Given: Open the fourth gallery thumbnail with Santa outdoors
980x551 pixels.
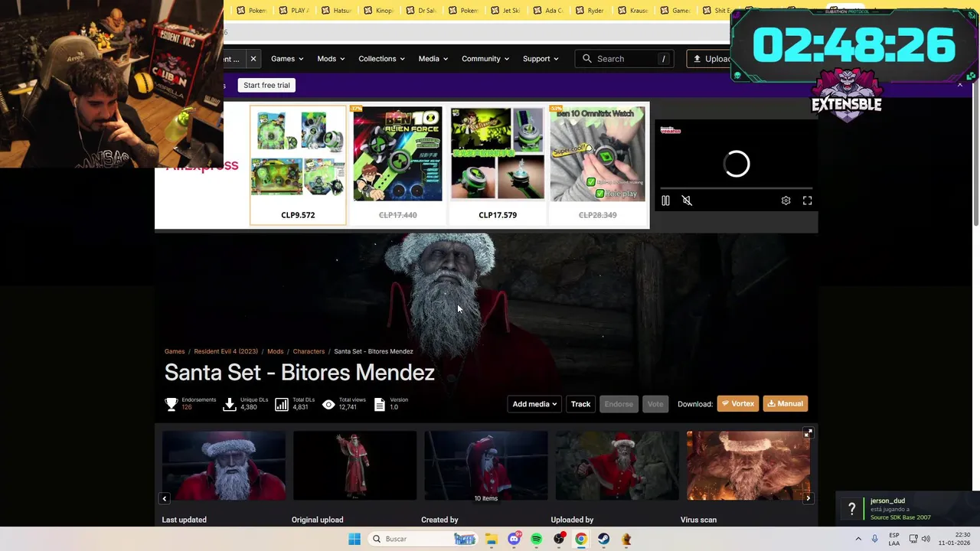Looking at the screenshot, I should [617, 465].
